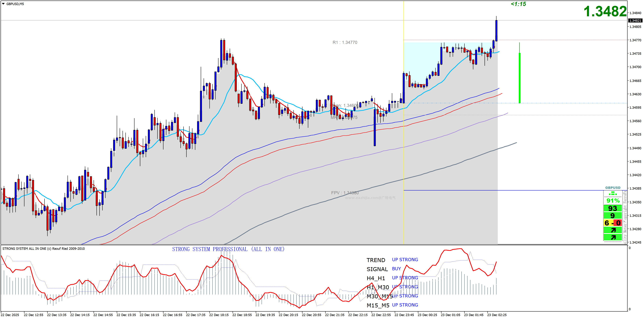
Task: Click the 23 Dec 01:05 time label
Action: tap(451, 315)
